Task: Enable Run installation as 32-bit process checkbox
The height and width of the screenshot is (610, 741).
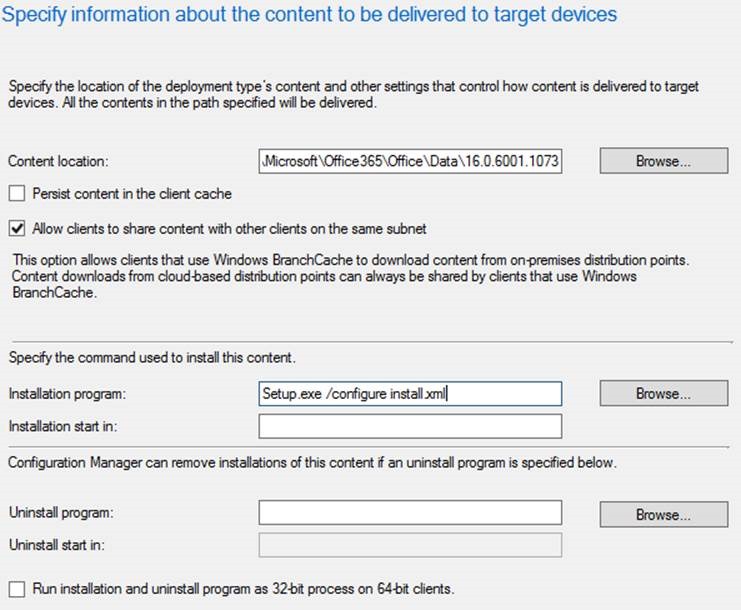Action: point(17,589)
